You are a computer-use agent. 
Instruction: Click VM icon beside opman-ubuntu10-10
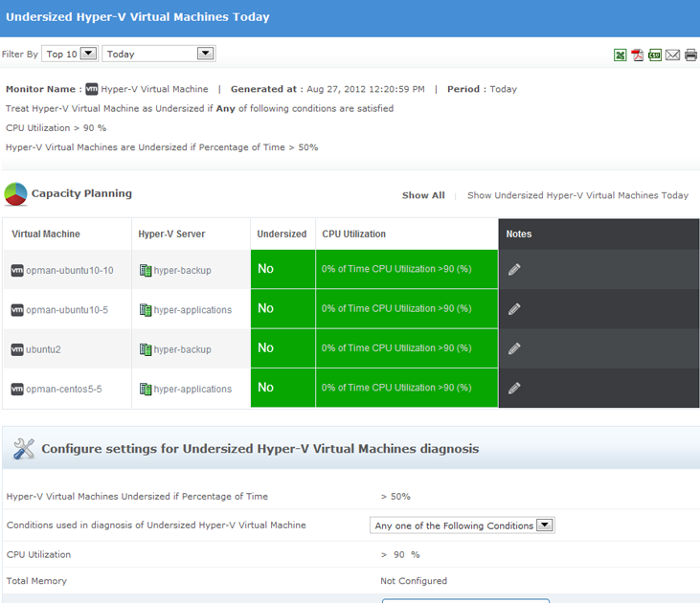pyautogui.click(x=17, y=271)
